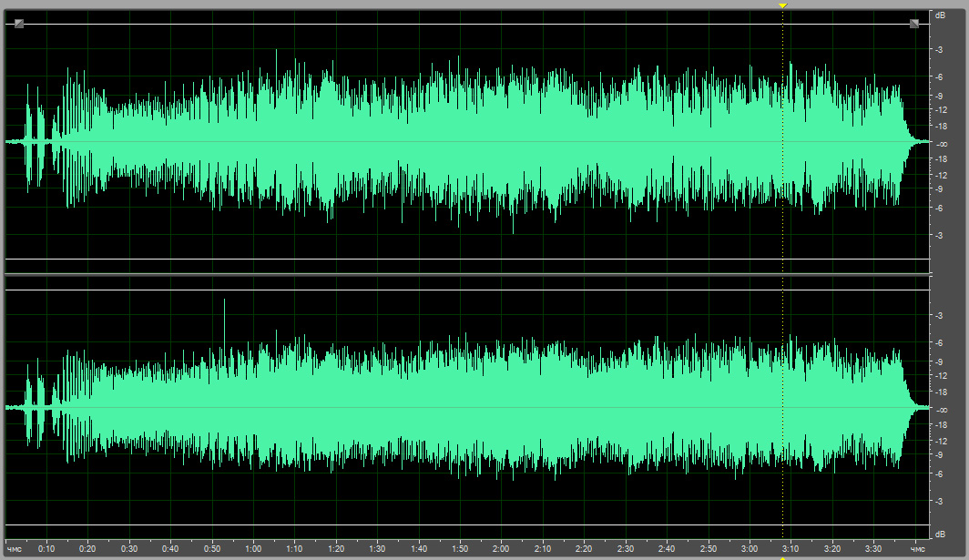Click the bottom channel's -∞ center label
Screen dimensions: 969x560
pos(941,410)
